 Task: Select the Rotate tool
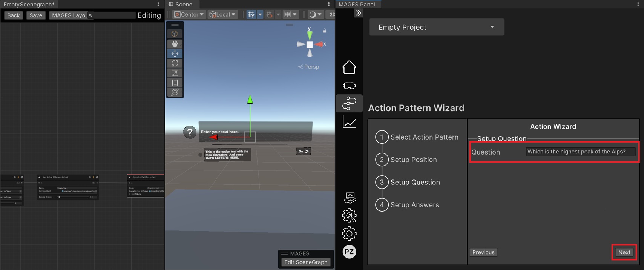coord(175,63)
